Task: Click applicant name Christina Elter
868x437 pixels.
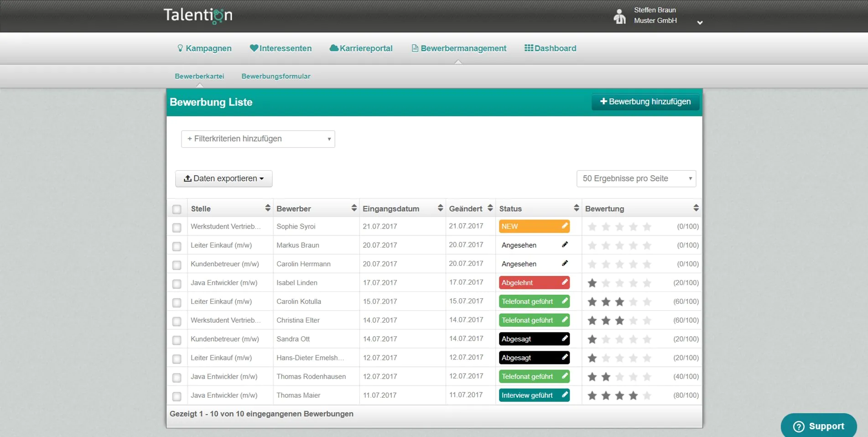Action: (x=298, y=320)
